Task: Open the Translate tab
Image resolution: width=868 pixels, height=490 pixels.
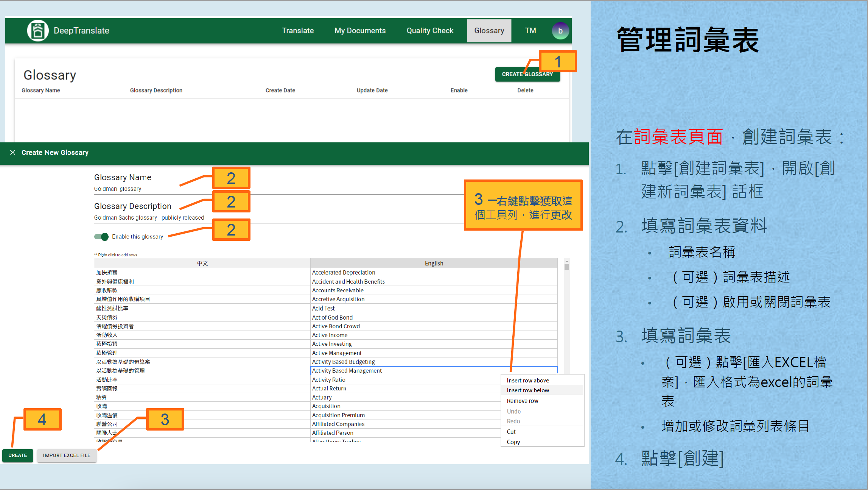Action: [x=297, y=31]
